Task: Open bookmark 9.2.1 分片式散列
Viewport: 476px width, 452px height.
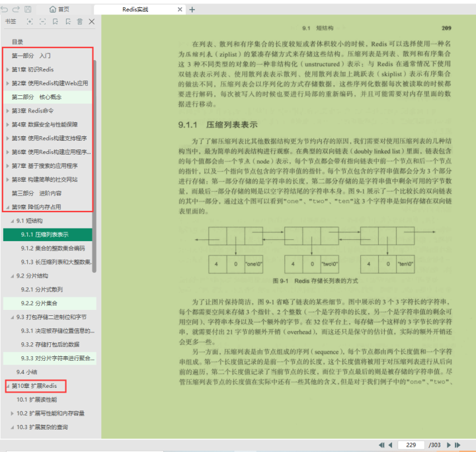Action: (x=42, y=289)
